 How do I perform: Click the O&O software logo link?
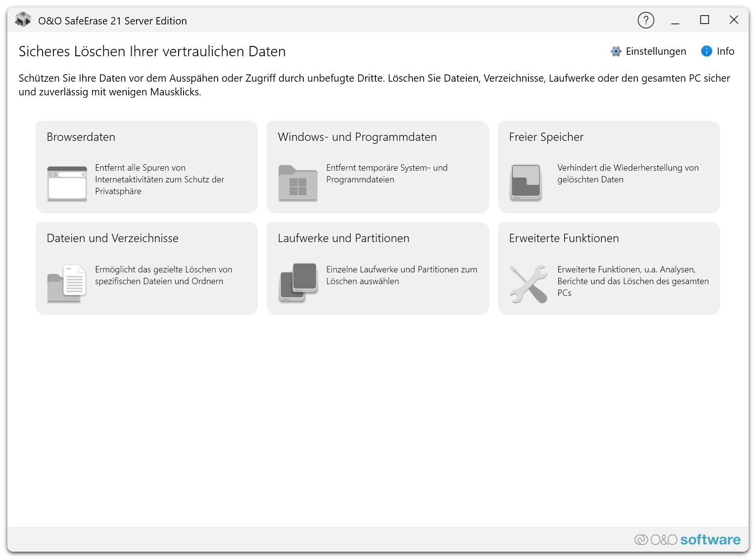[x=687, y=539]
